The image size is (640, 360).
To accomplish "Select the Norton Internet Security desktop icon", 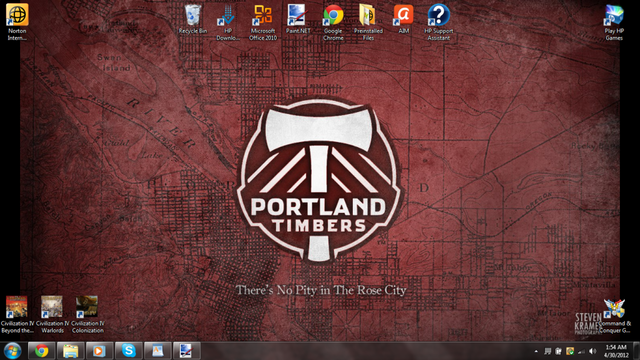I will 17,22.
